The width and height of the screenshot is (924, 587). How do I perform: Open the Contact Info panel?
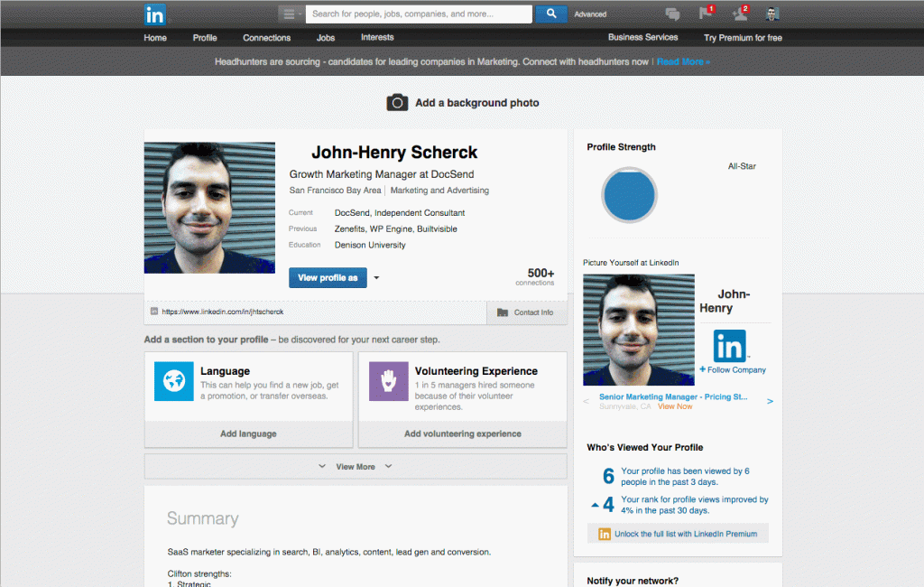pos(527,312)
